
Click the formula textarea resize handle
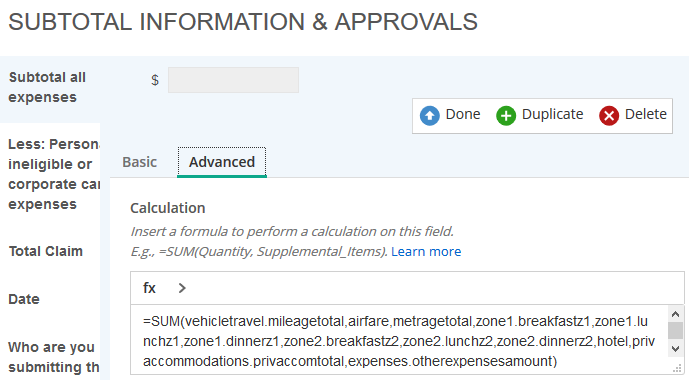click(677, 369)
